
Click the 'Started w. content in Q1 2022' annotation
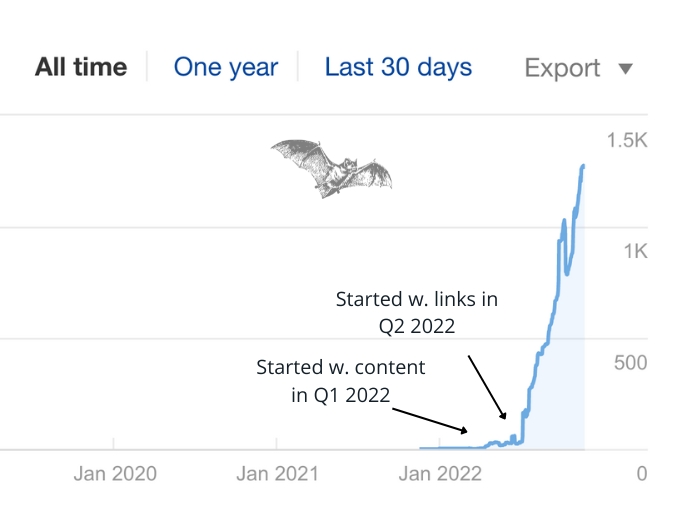click(341, 381)
